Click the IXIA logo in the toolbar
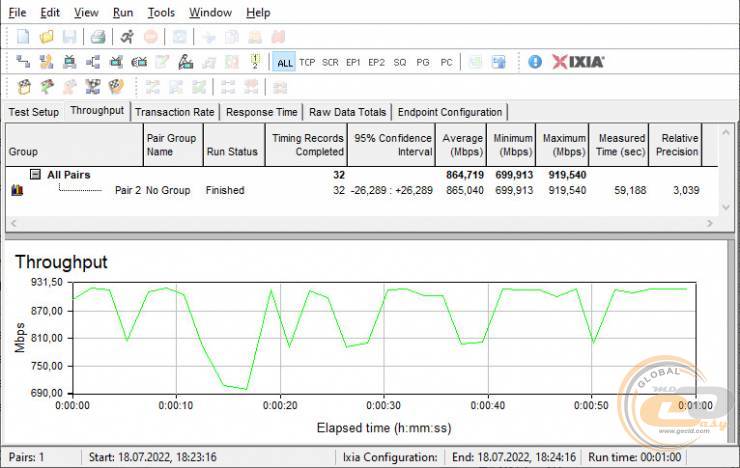Viewport: 740px width, 468px height. [578, 62]
